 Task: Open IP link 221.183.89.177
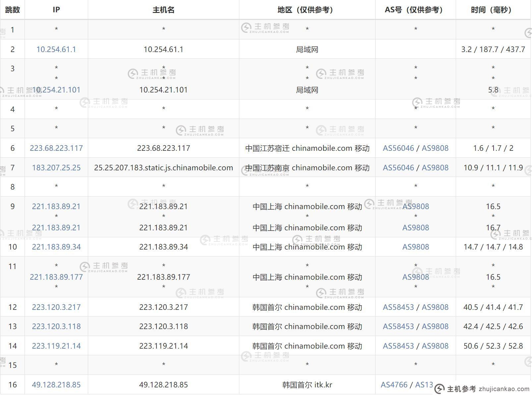coord(56,277)
